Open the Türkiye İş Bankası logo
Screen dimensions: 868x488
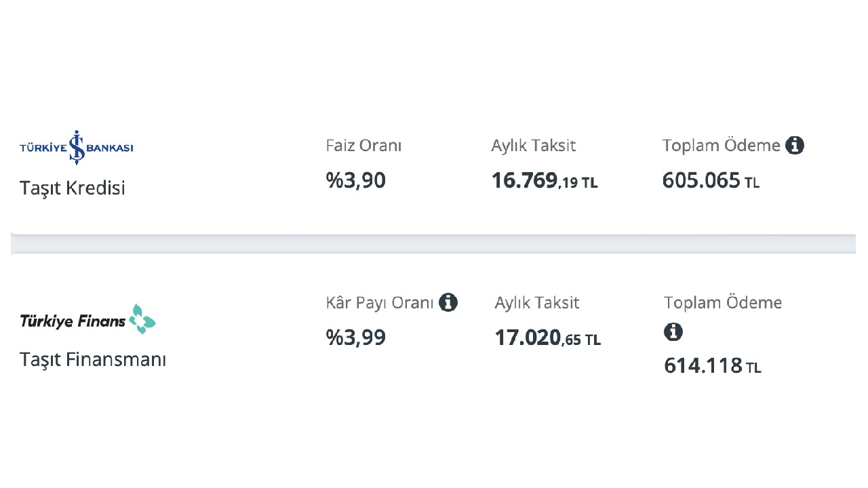point(77,147)
